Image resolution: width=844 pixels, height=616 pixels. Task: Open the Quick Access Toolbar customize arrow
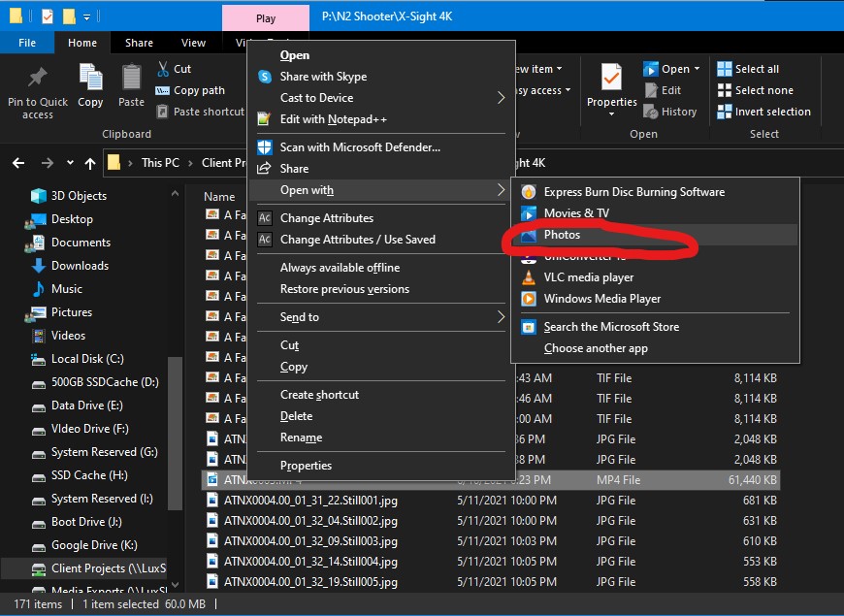86,17
